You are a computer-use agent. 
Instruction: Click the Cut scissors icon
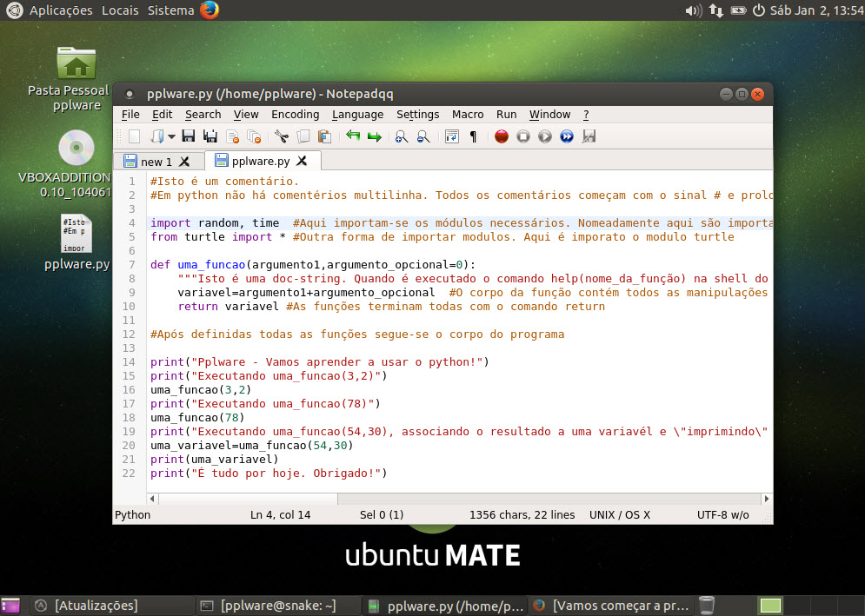point(281,136)
